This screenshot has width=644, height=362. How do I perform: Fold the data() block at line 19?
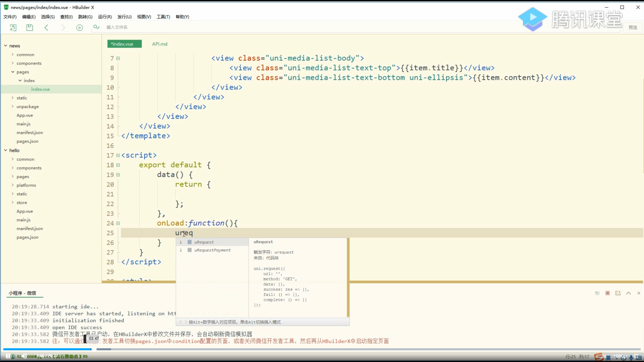pyautogui.click(x=118, y=175)
